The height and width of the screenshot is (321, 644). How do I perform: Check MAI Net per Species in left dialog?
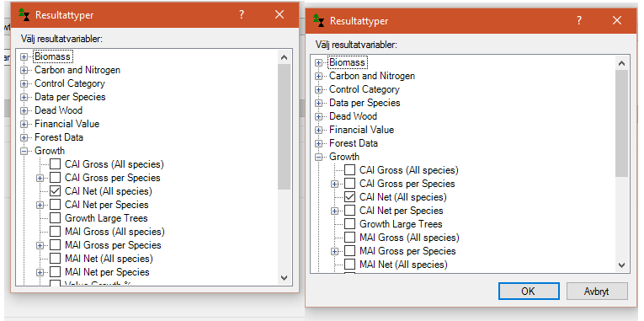click(55, 272)
